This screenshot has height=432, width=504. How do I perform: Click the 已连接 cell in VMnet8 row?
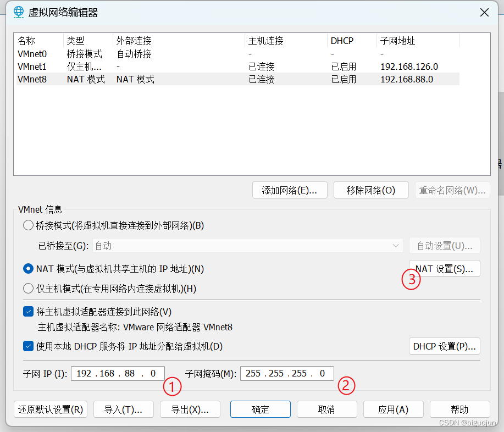click(261, 79)
